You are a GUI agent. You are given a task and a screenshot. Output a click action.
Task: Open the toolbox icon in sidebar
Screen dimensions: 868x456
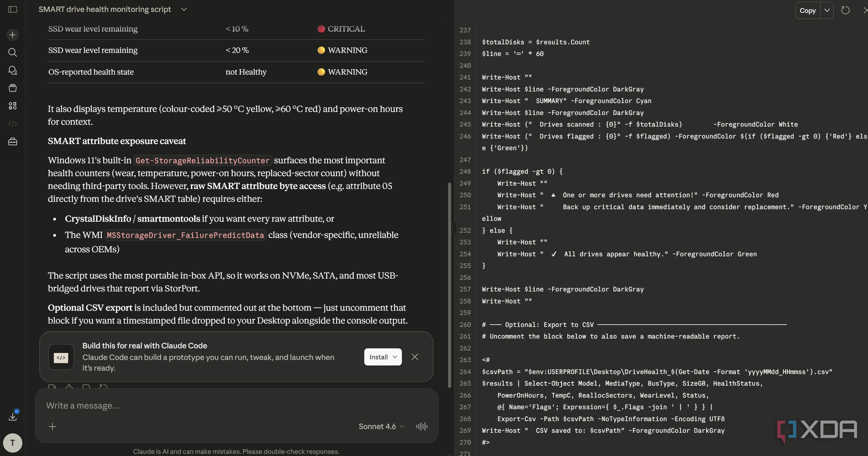tap(13, 142)
